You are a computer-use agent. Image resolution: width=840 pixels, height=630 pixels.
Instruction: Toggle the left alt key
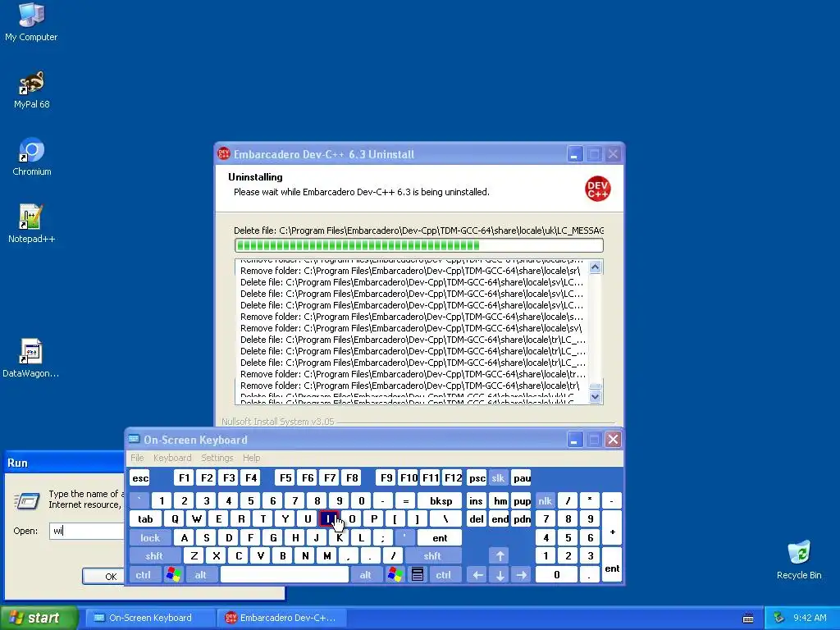tap(201, 575)
